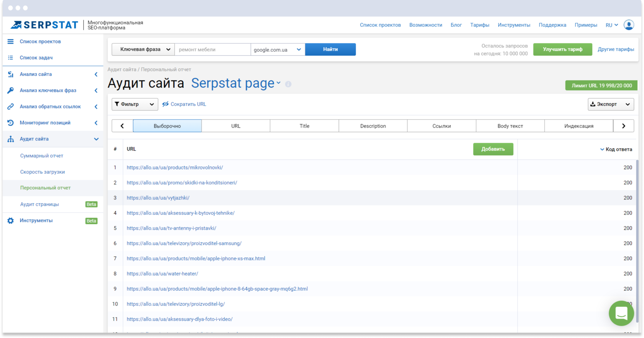This screenshot has width=644, height=338.
Task: Open Поддержка in top navigation
Action: click(552, 25)
